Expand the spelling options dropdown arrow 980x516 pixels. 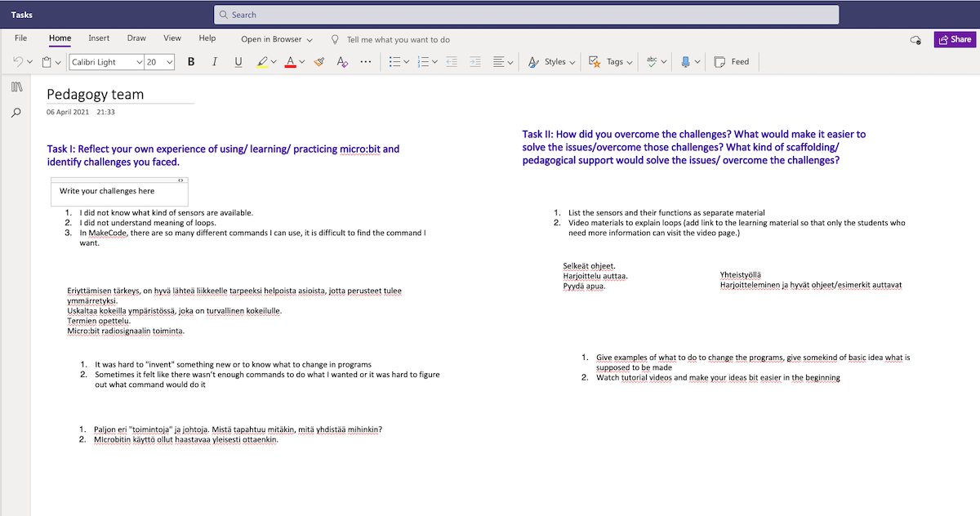pyautogui.click(x=663, y=62)
